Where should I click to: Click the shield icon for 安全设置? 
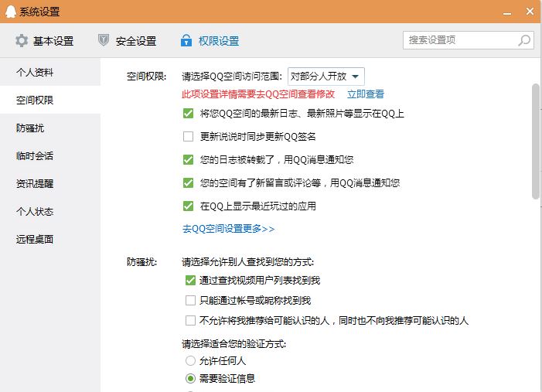[104, 40]
